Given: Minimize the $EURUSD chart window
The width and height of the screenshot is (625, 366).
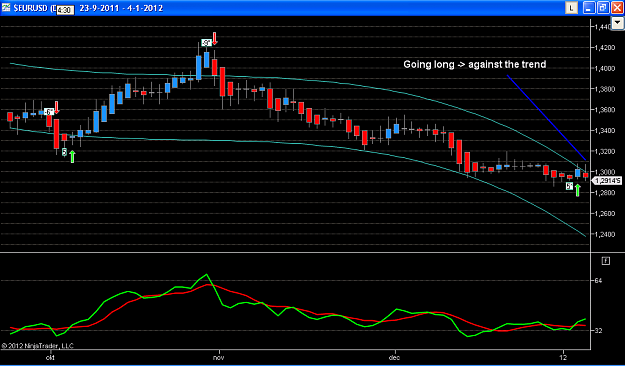Looking at the screenshot, I should tap(588, 8).
